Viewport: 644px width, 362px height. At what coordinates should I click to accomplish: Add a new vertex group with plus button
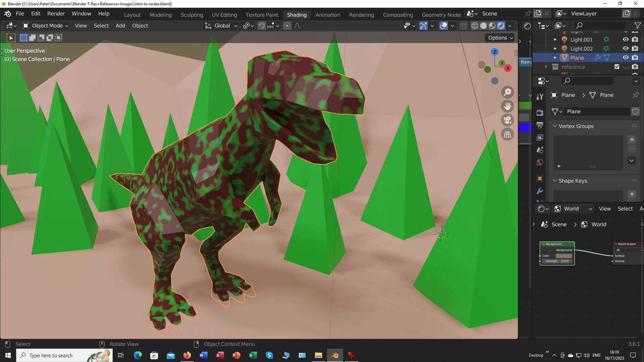pyautogui.click(x=632, y=139)
